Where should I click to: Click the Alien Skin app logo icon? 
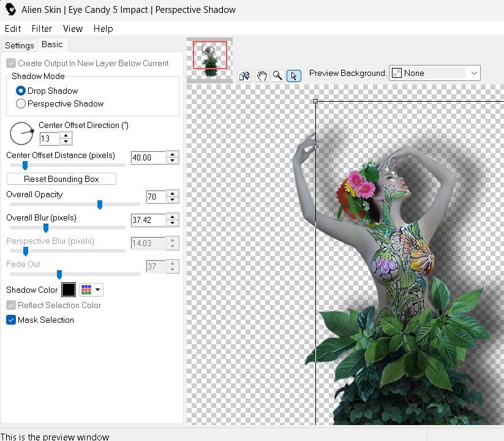(x=10, y=10)
